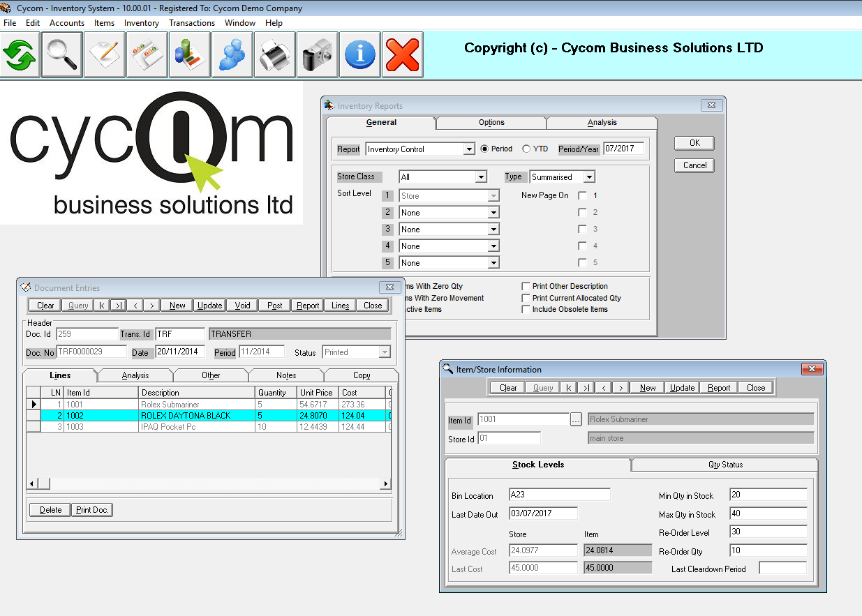Image resolution: width=862 pixels, height=616 pixels.
Task: Enable Print Other Description checkbox
Action: (526, 287)
